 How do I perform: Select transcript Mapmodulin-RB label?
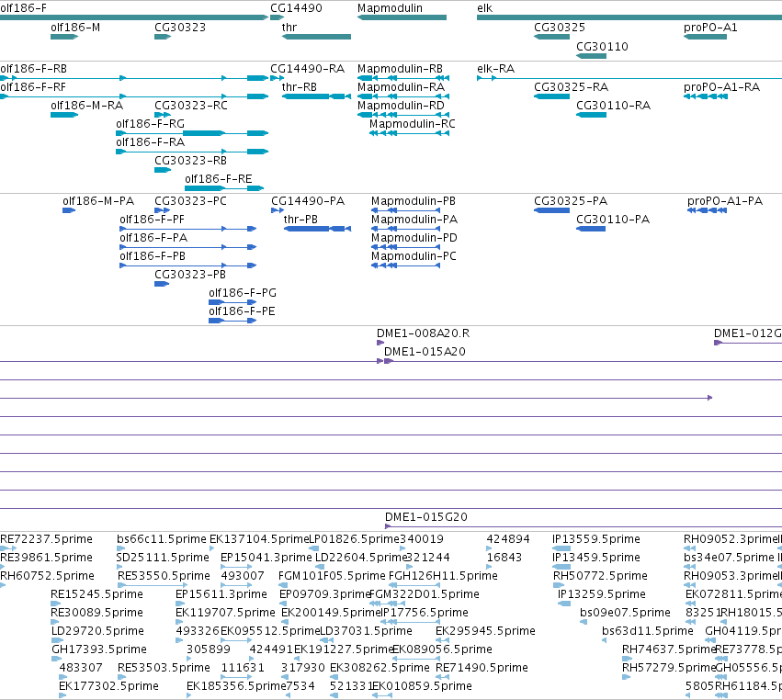400,69
